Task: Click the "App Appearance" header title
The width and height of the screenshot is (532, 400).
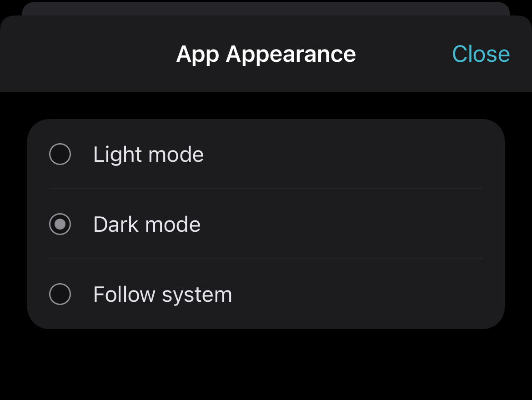Action: coord(266,54)
